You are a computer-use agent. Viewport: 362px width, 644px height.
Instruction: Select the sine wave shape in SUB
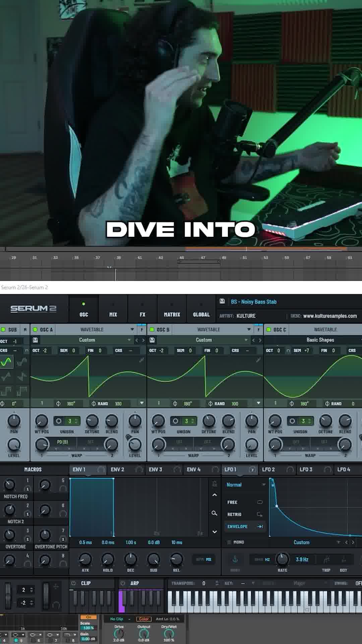tap(6, 362)
